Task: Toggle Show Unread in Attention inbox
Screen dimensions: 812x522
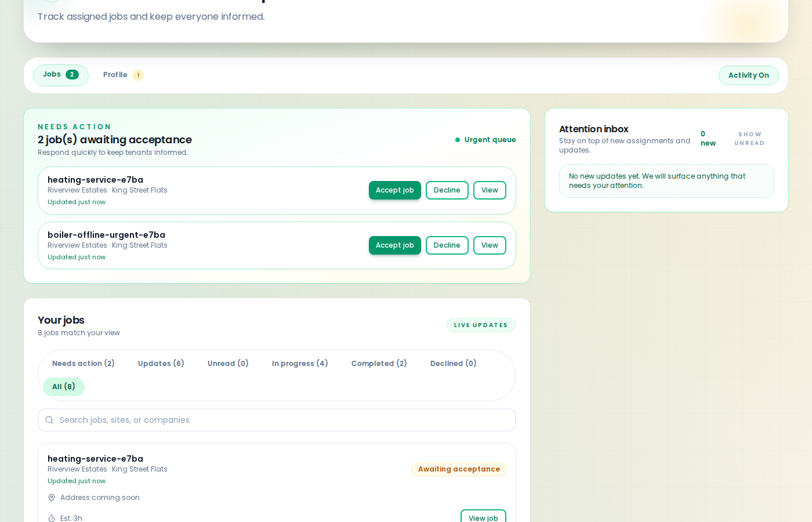Action: click(x=749, y=139)
